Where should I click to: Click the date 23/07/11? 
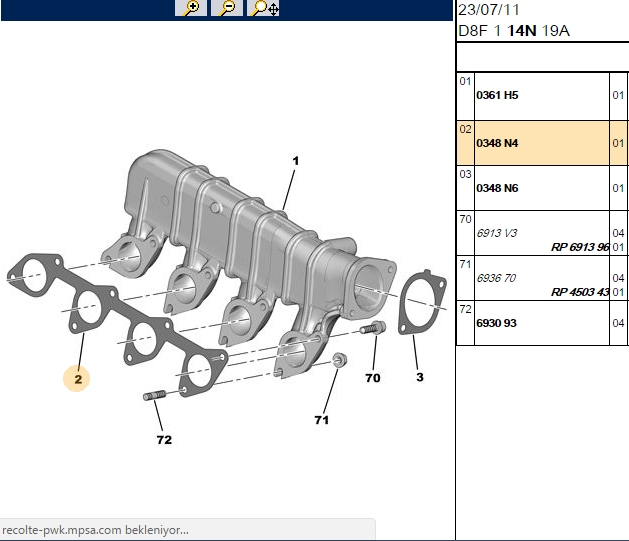[489, 10]
